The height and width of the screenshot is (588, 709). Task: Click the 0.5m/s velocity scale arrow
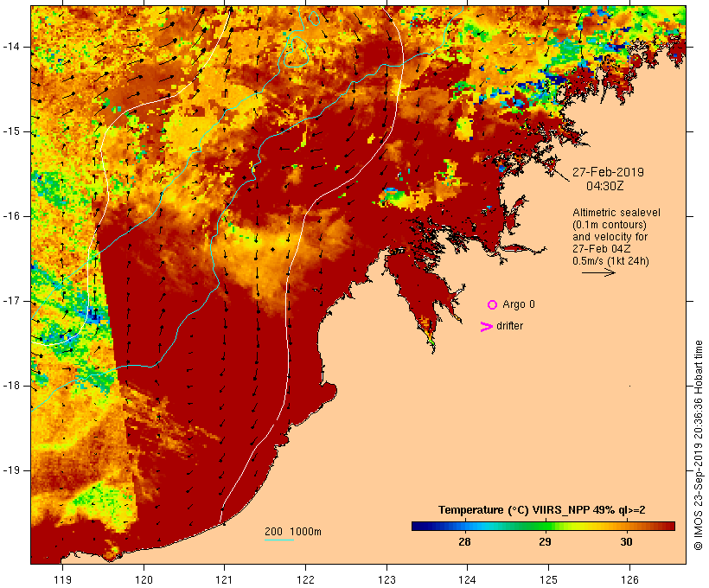[x=598, y=272]
